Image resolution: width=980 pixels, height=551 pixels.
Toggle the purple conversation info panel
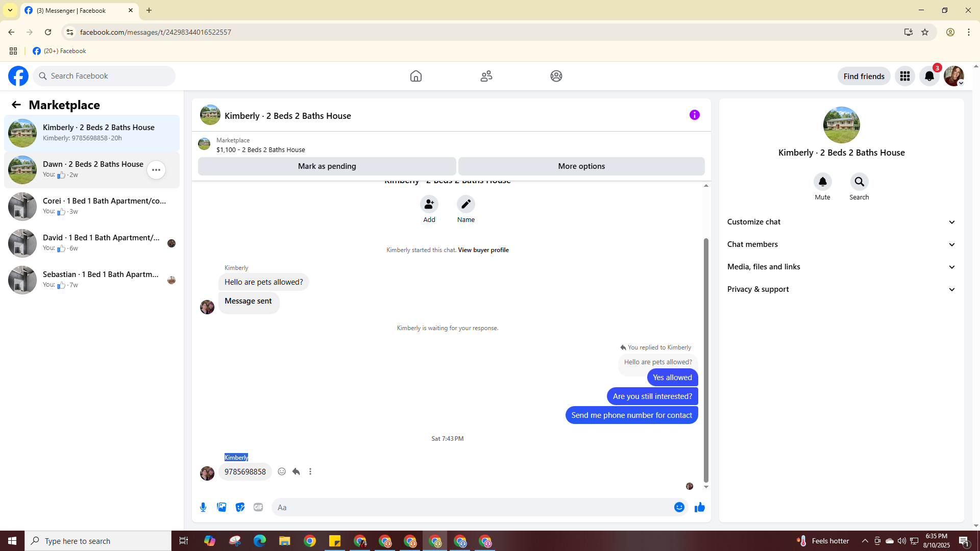coord(694,115)
